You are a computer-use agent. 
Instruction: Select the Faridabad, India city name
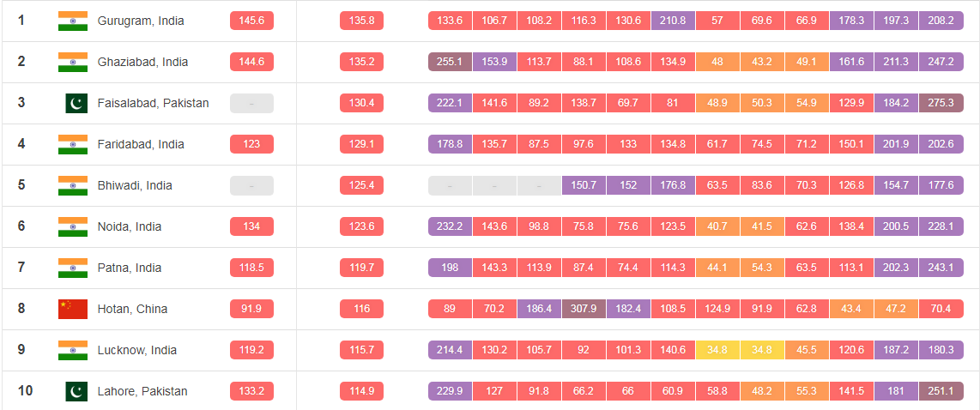141,144
